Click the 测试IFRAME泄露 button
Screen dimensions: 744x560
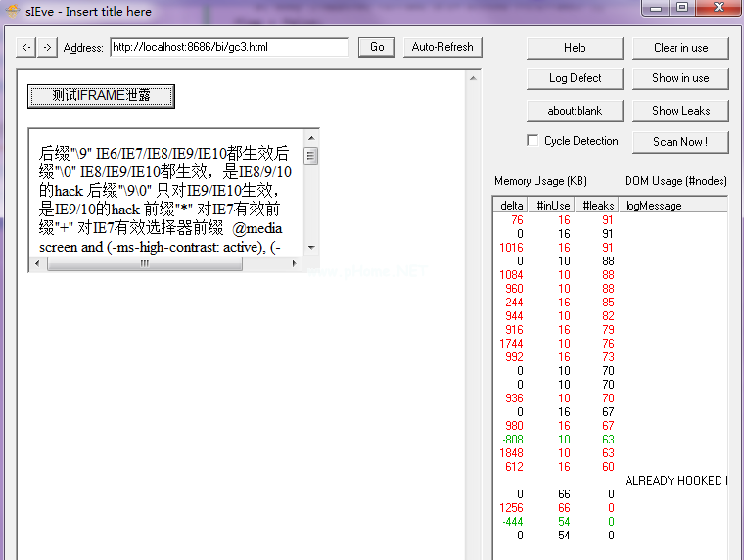tap(101, 96)
